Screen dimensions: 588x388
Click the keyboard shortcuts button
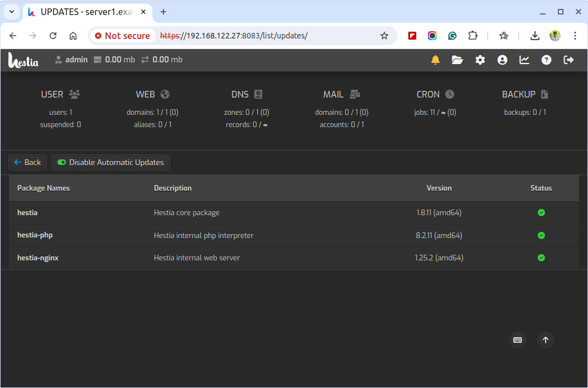tap(518, 340)
